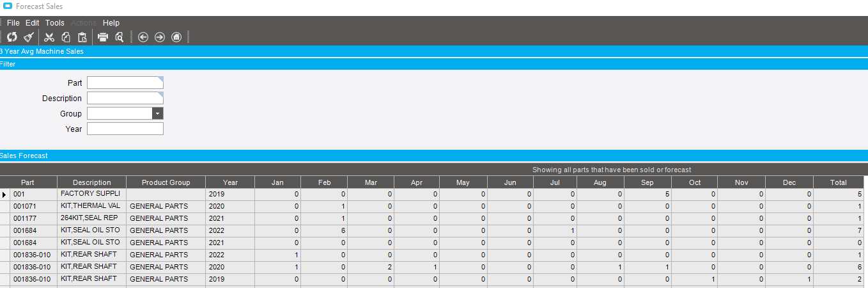Click the Jan column header

point(277,182)
